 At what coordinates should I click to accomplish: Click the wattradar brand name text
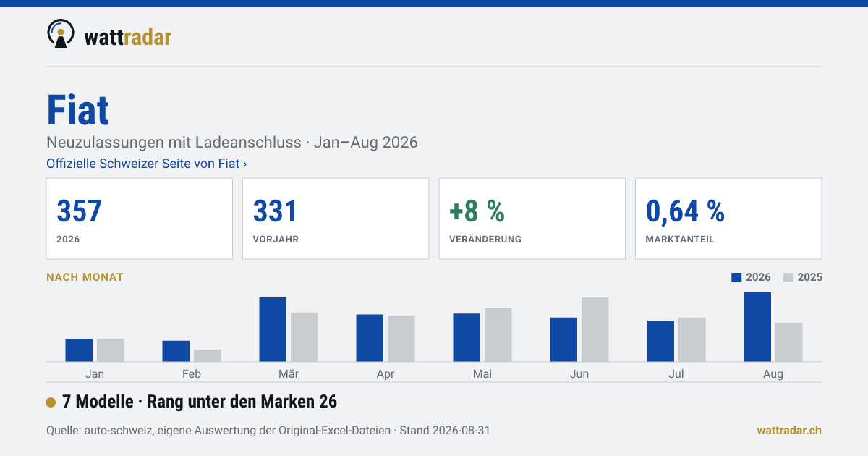(x=128, y=36)
